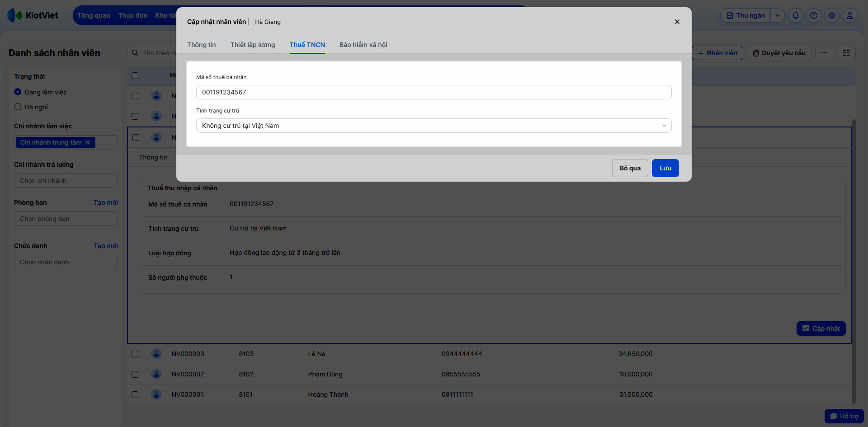Viewport: 868px width, 427px height.
Task: Switch to the Bảo hiểm xã hội tab
Action: (x=363, y=45)
